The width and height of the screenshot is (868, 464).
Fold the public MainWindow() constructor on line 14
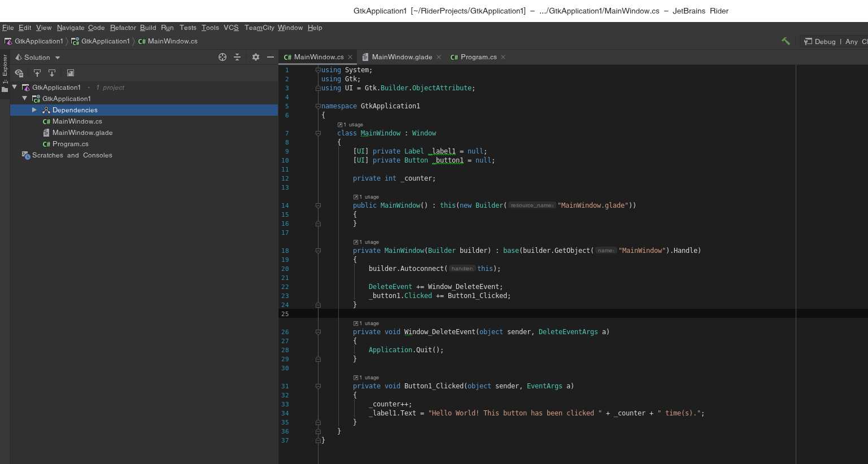pos(318,205)
